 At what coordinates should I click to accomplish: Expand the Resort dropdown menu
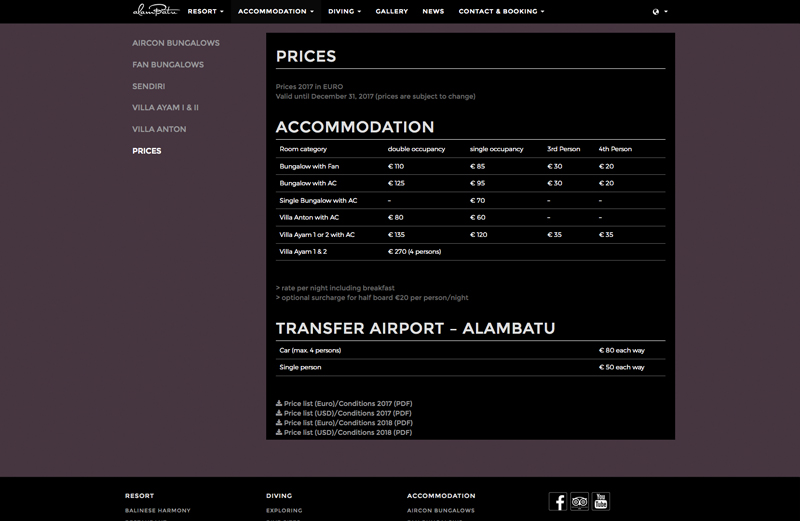205,11
